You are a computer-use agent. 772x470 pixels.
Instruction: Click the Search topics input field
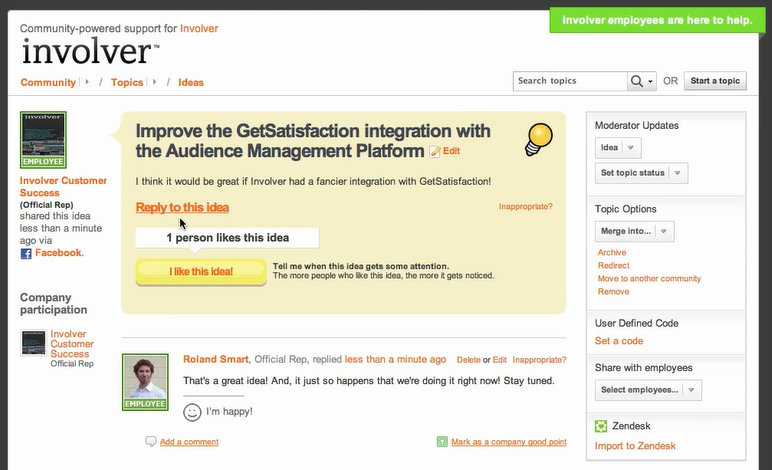click(570, 81)
